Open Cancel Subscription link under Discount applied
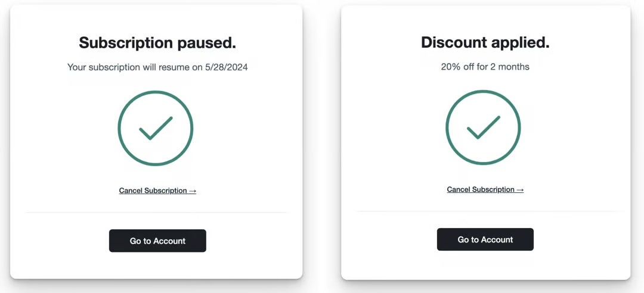This screenshot has height=293, width=644. pyautogui.click(x=485, y=190)
